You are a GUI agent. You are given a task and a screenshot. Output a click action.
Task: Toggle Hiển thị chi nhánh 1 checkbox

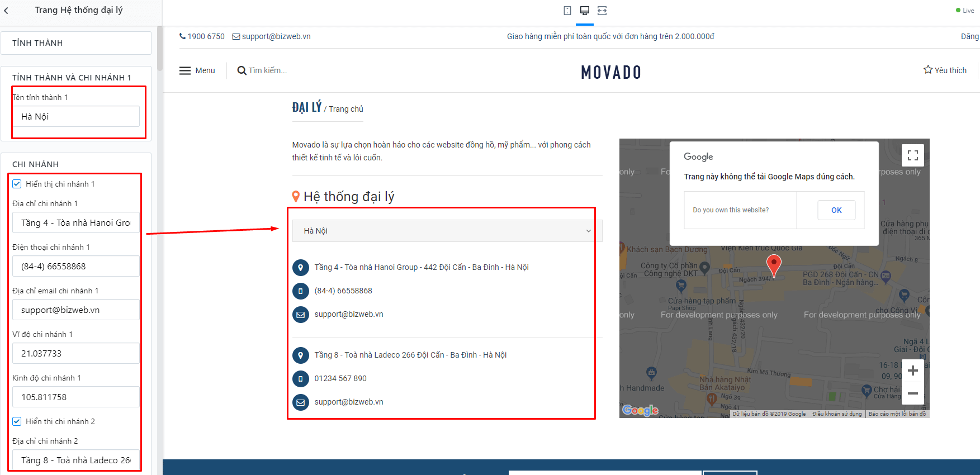coord(17,184)
